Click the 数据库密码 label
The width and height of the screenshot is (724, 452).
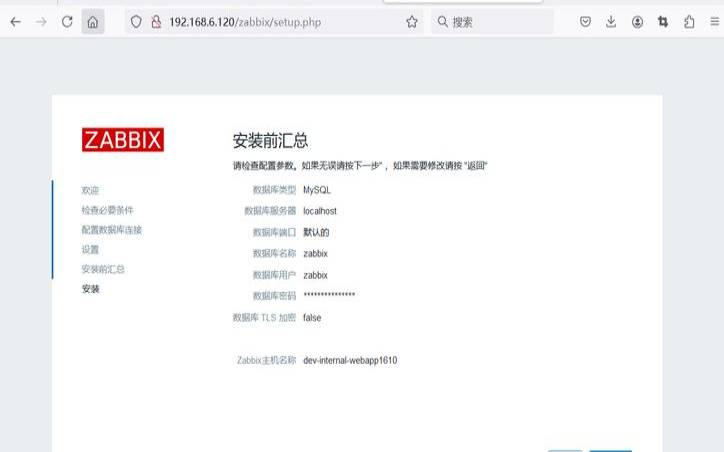[274, 296]
